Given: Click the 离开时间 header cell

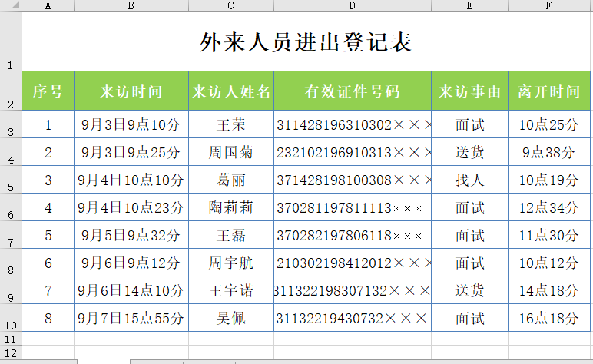Looking at the screenshot, I should (x=548, y=92).
